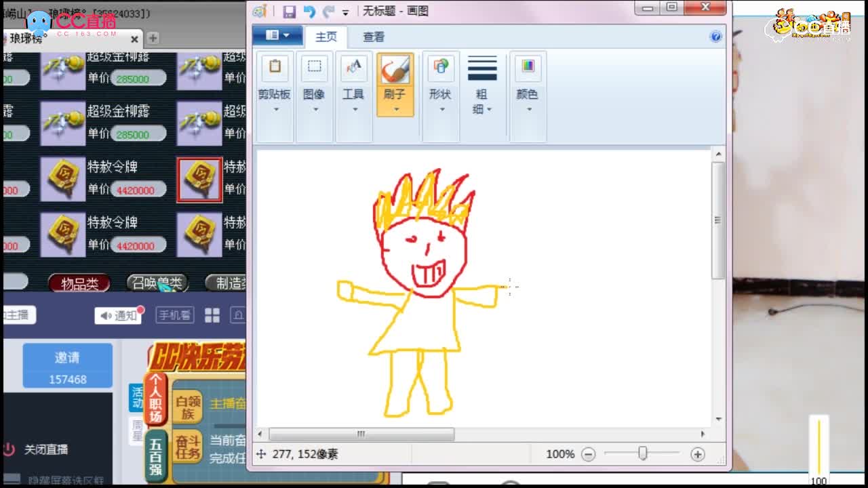Image resolution: width=868 pixels, height=488 pixels.
Task: Open the Image group in Paint
Action: point(314,96)
